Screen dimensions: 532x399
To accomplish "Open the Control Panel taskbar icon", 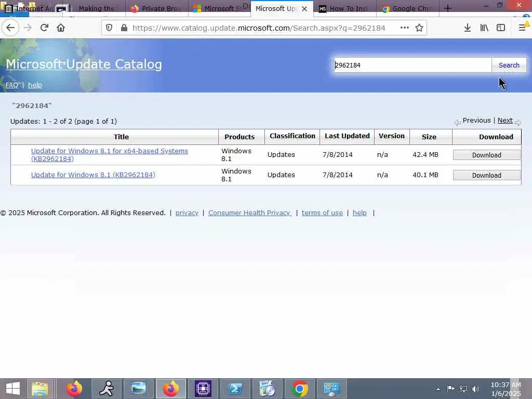I will 332,389.
